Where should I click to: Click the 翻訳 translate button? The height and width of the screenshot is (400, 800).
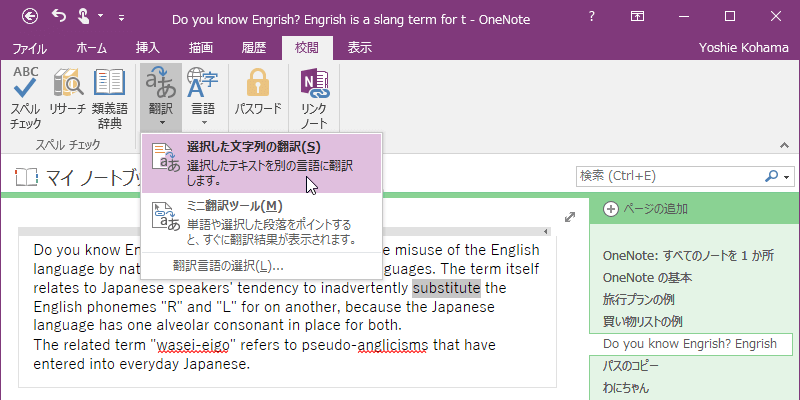click(x=161, y=97)
